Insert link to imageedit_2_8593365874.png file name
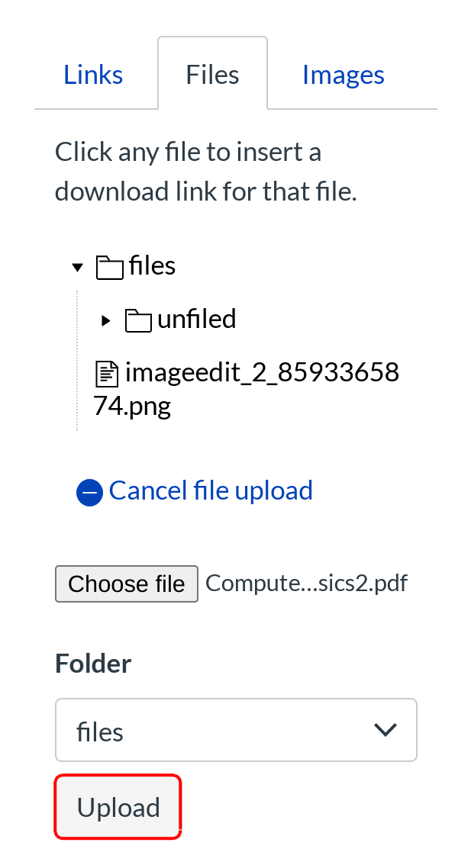 pos(260,374)
